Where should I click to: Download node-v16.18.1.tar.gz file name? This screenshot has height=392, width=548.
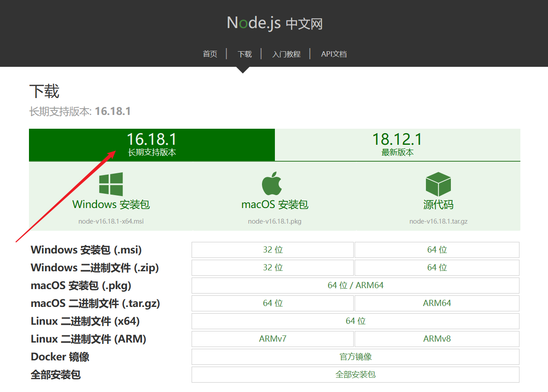(x=438, y=221)
